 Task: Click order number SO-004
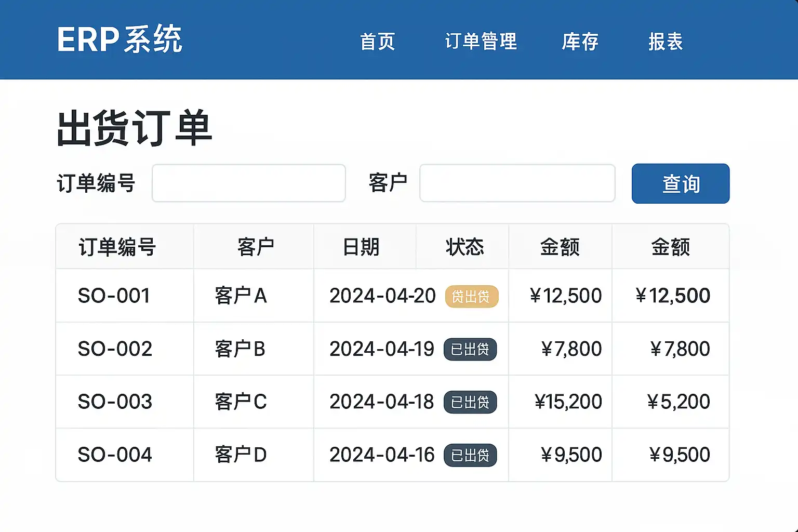(x=115, y=455)
